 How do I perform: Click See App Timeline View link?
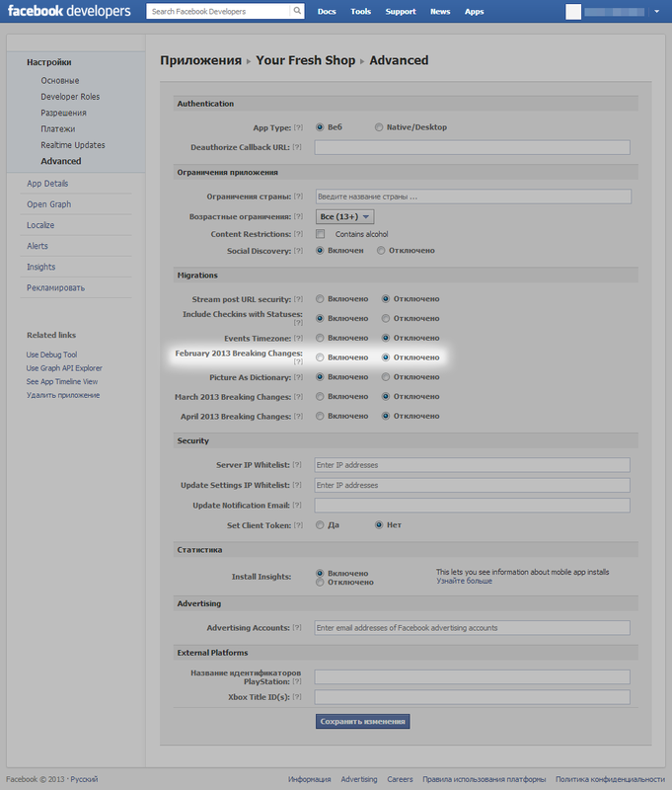tap(62, 382)
